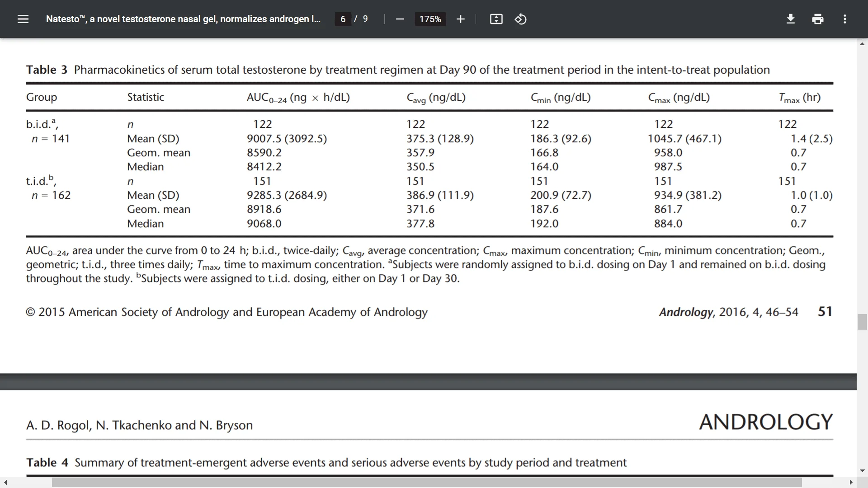Click the 'Andrology, 2016, 4, 46–54' citation
This screenshot has width=868, height=488.
(728, 312)
